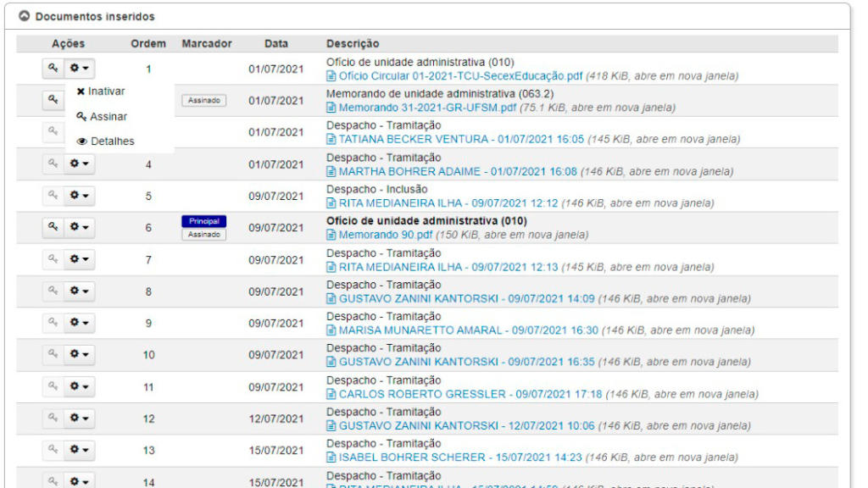
Task: Click the sign key icon for row 6
Action: point(53,227)
